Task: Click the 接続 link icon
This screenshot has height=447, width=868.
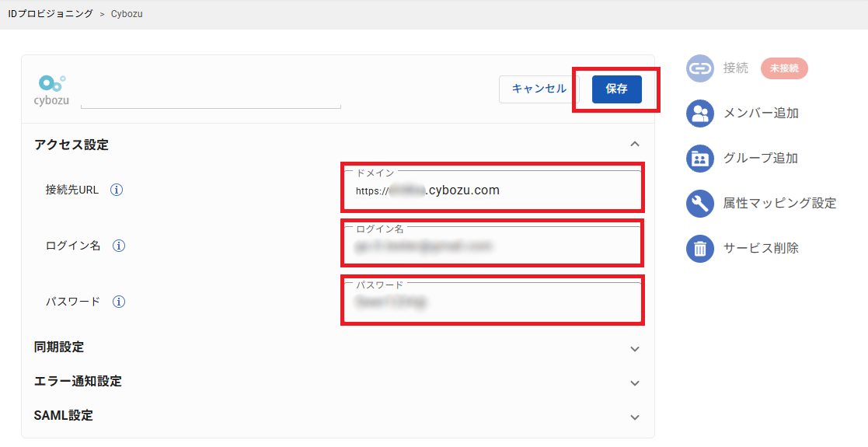Action: [x=699, y=68]
